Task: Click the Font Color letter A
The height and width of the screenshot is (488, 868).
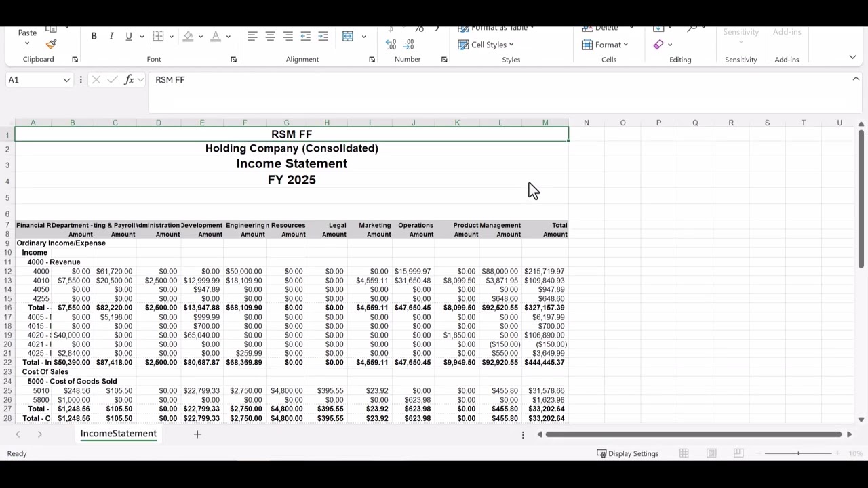Action: (216, 36)
